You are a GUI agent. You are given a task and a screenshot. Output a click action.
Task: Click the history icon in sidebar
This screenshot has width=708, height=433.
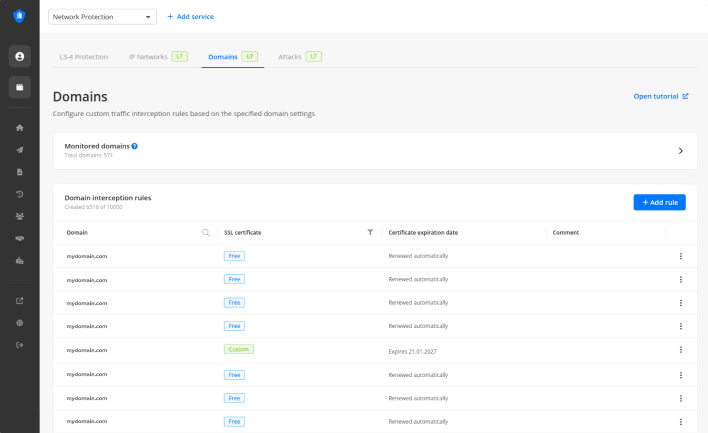pos(20,193)
